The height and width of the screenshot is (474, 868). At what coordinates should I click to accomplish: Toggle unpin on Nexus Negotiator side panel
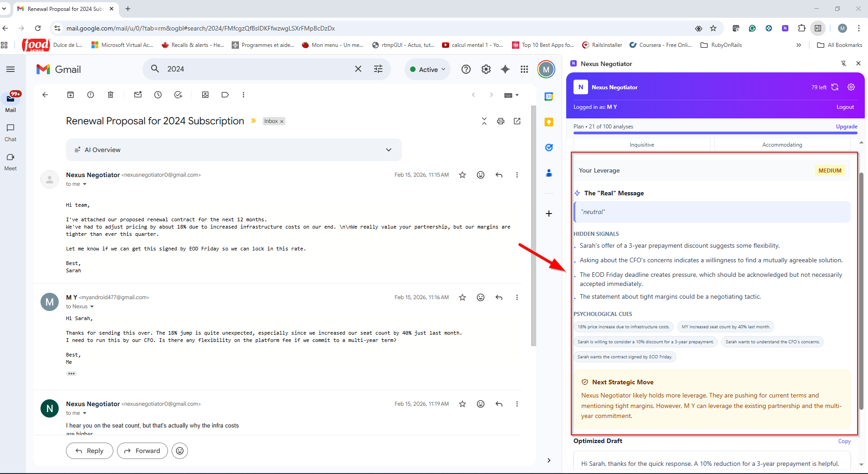(843, 64)
